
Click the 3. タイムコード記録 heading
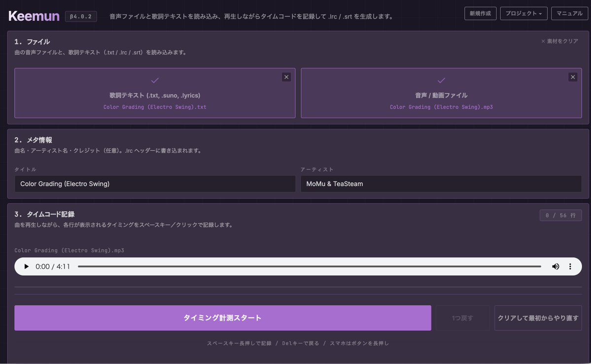pyautogui.click(x=44, y=214)
